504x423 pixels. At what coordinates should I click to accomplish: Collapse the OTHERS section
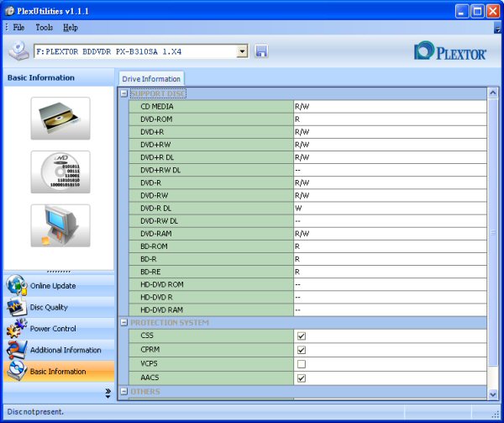123,392
